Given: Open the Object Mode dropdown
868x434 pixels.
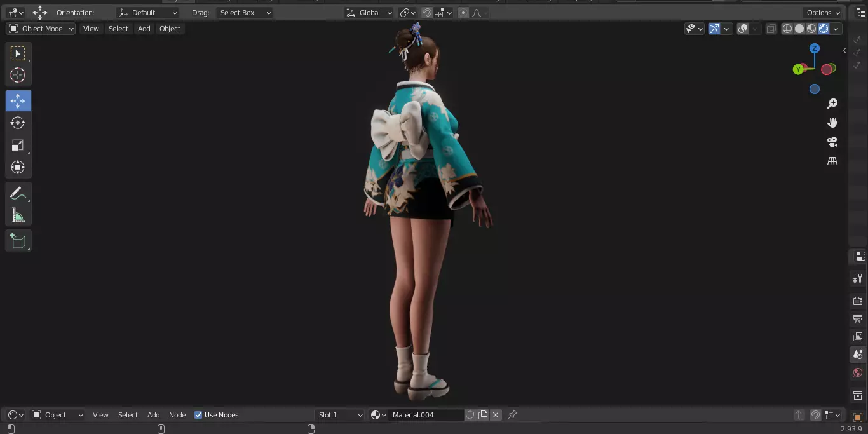Looking at the screenshot, I should [41, 29].
